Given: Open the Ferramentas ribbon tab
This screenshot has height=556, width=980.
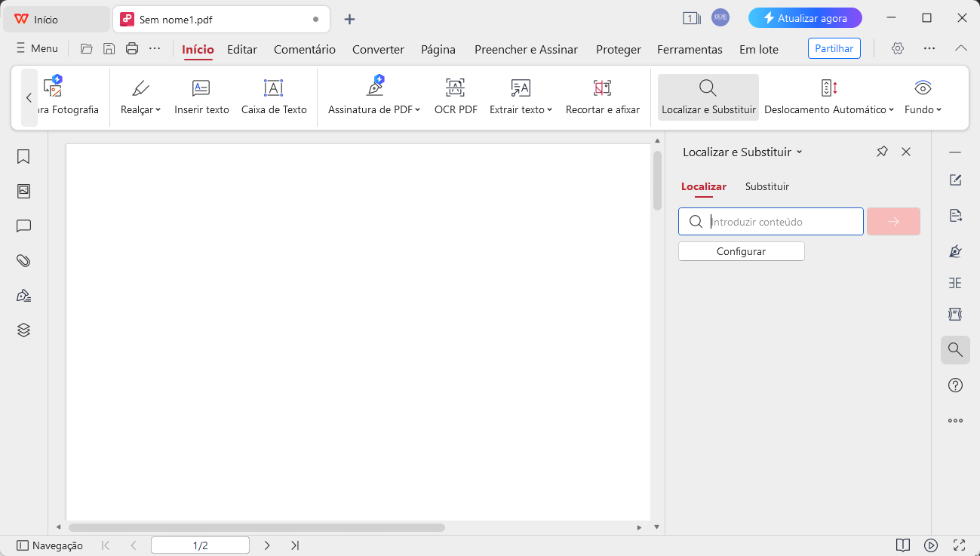Looking at the screenshot, I should (690, 49).
